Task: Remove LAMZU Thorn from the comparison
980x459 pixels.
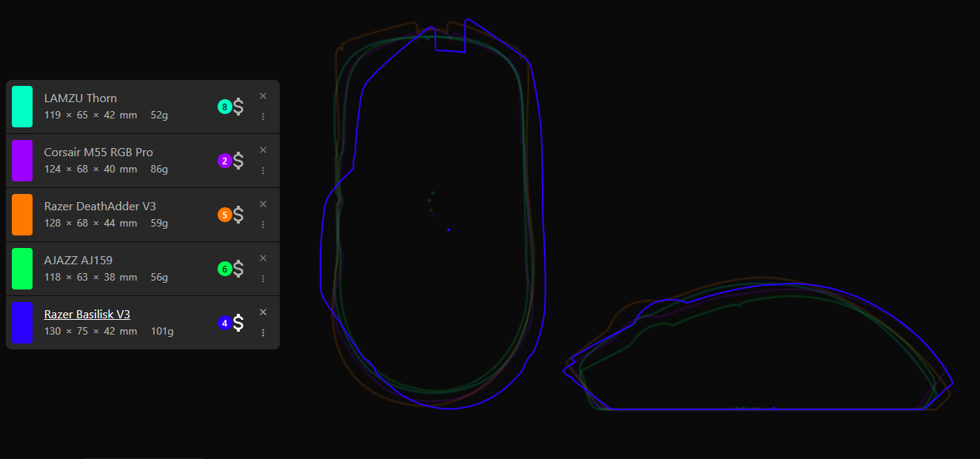Action: tap(263, 96)
